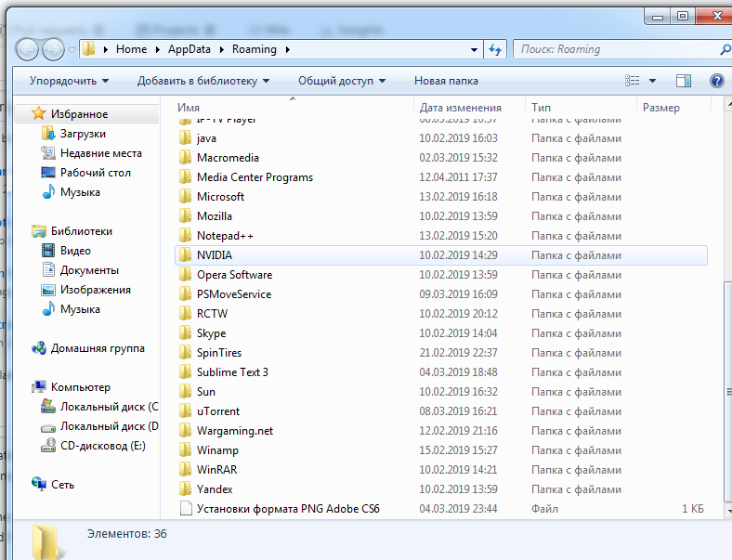Screen dimensions: 732x560
Task: Open the Общий доступ menu
Action: pyautogui.click(x=342, y=81)
